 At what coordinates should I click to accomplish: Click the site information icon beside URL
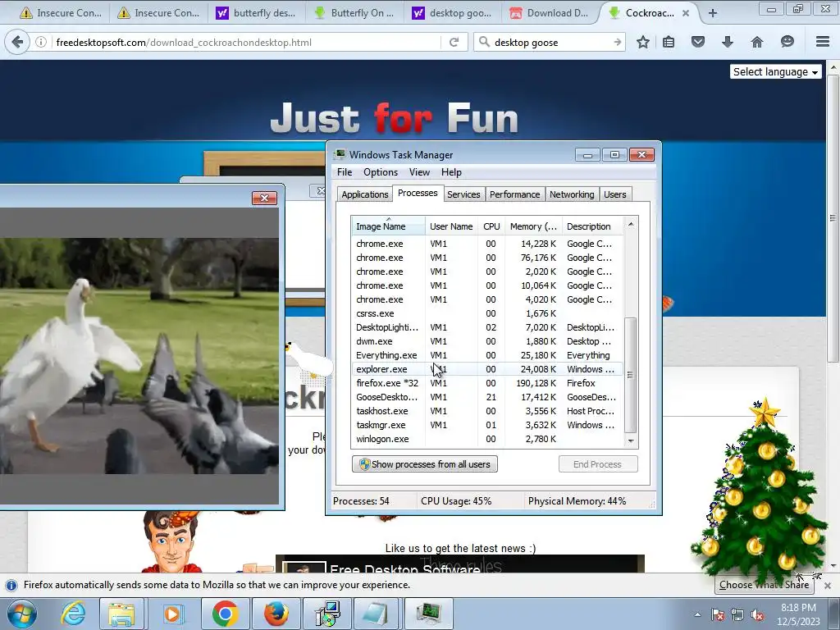pos(41,42)
